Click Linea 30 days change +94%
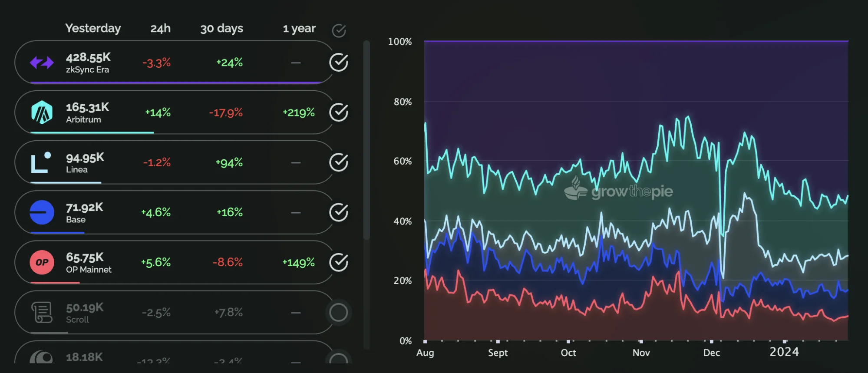 point(229,163)
